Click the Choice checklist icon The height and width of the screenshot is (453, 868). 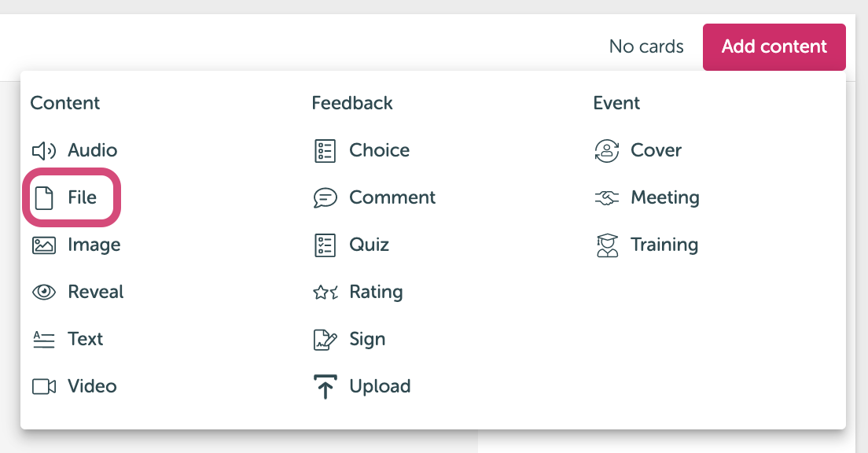coord(325,151)
